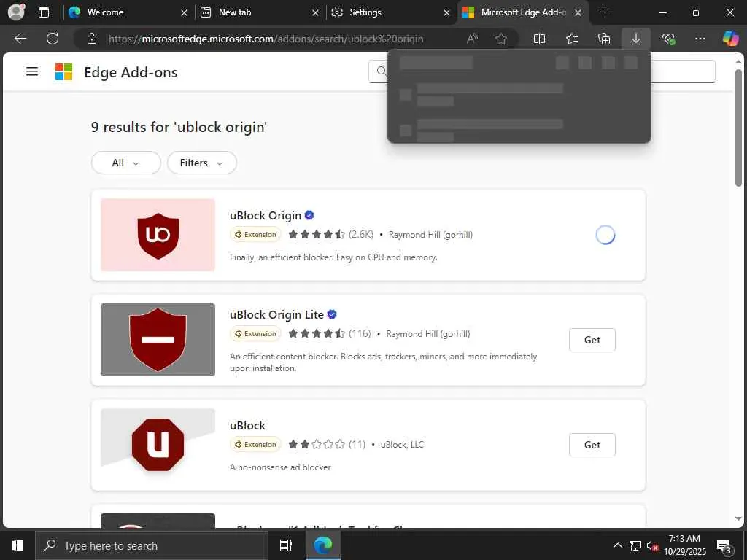This screenshot has height=560, width=747.
Task: Click the Microsoft logo
Action: point(64,72)
